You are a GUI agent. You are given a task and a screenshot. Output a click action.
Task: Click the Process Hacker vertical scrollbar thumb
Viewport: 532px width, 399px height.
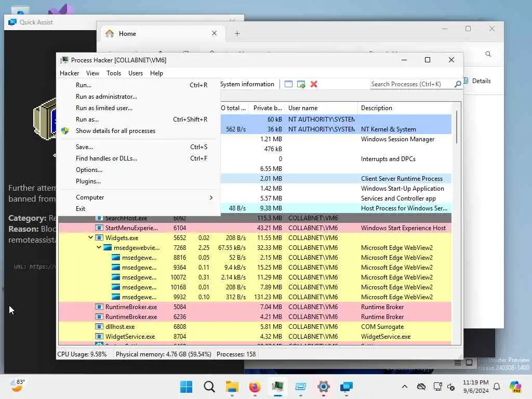(457, 127)
